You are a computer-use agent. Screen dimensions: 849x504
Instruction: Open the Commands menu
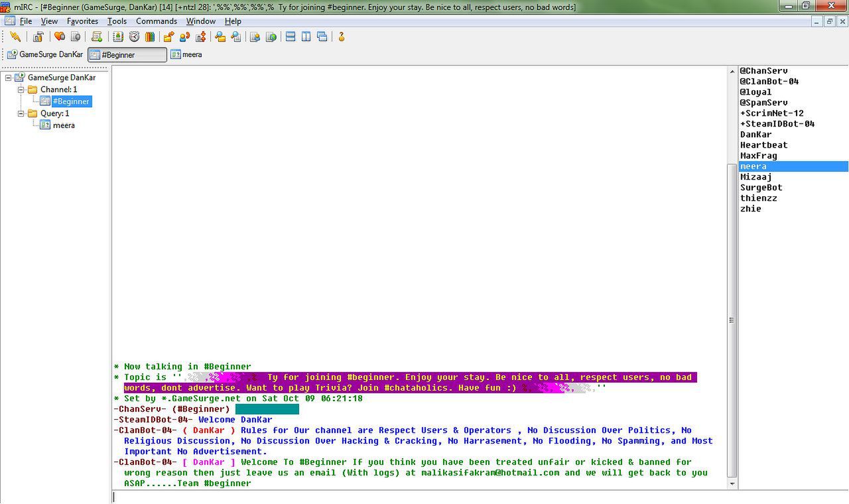[x=156, y=21]
